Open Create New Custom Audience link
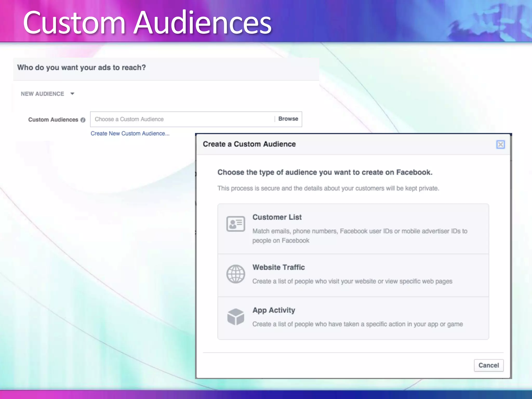The width and height of the screenshot is (532, 399). coord(130,134)
